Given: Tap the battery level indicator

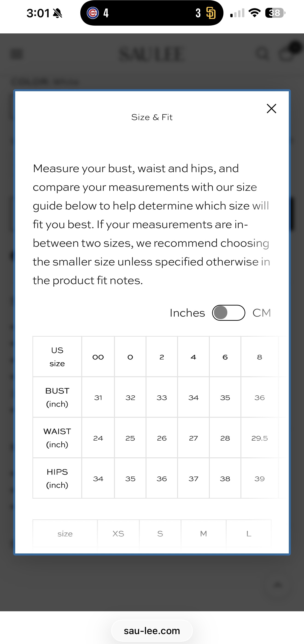Looking at the screenshot, I should [x=275, y=13].
